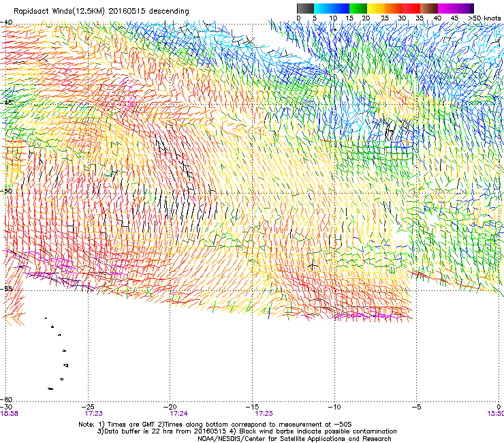Click the purple pass time "18:58"
This screenshot has width=504, height=443.
point(10,414)
